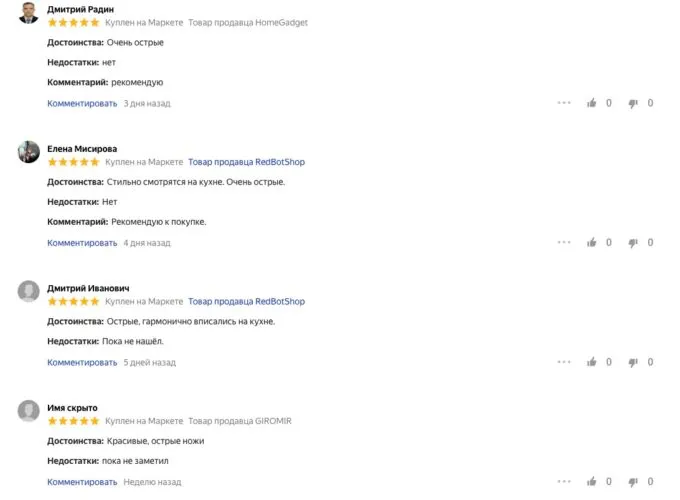Open seller HomeGadget link

(248, 21)
